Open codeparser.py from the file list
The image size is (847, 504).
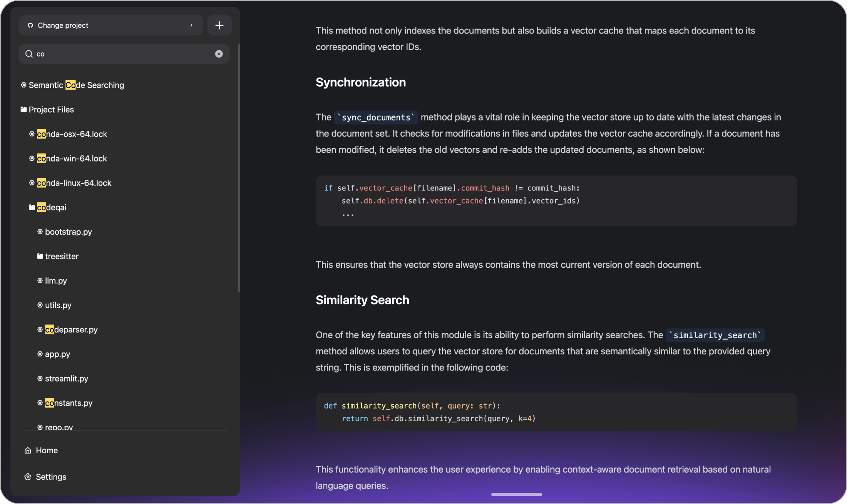click(71, 329)
